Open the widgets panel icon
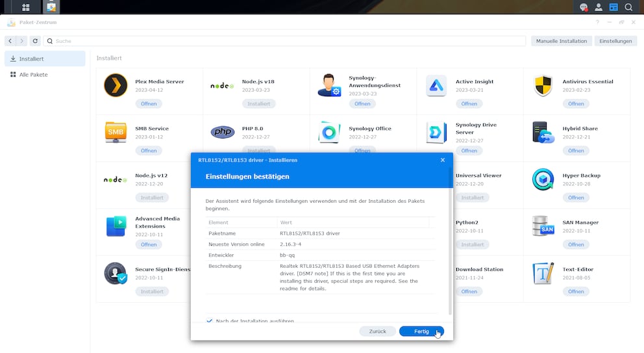 pos(613,7)
